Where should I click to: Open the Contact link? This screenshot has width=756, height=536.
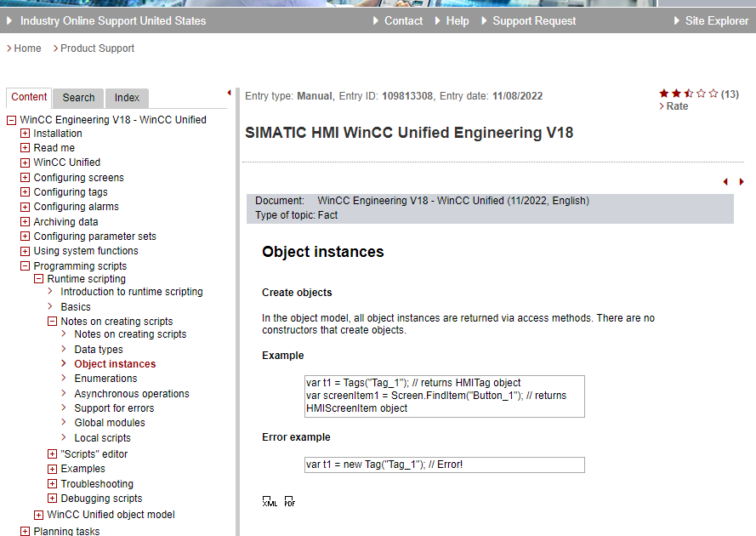coord(403,20)
